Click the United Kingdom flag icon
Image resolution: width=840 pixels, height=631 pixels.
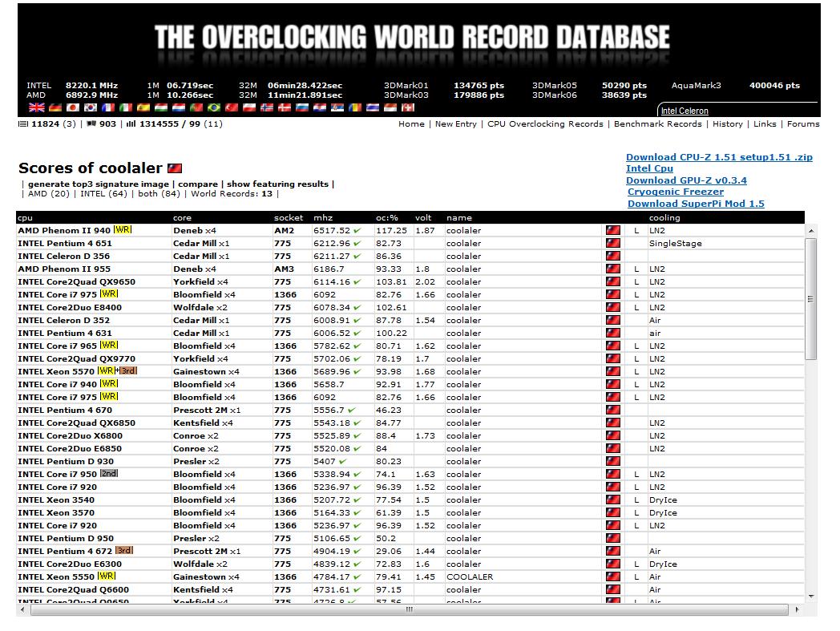(x=36, y=107)
